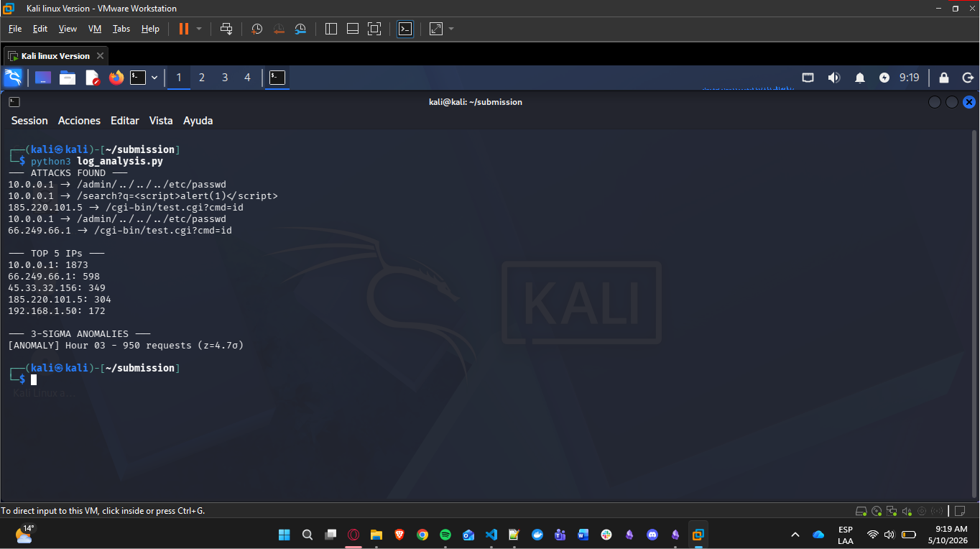Image resolution: width=980 pixels, height=549 pixels.
Task: Open the Kali file manager launcher
Action: (x=68, y=78)
